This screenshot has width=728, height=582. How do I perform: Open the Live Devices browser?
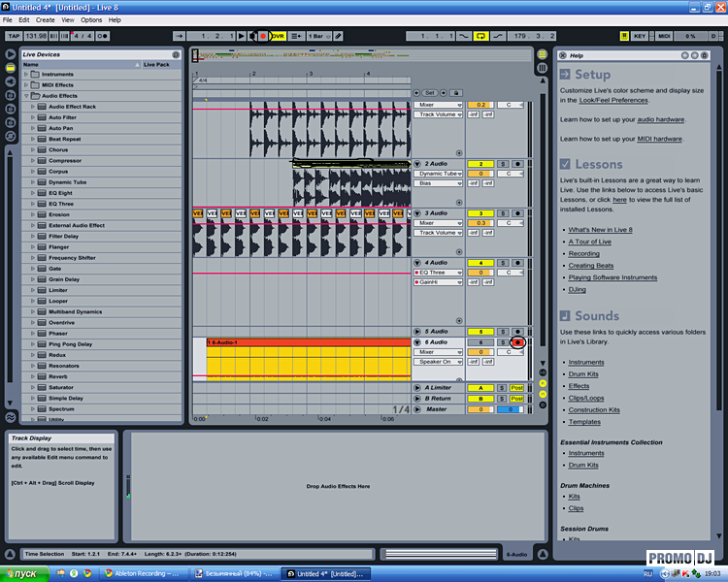point(11,68)
